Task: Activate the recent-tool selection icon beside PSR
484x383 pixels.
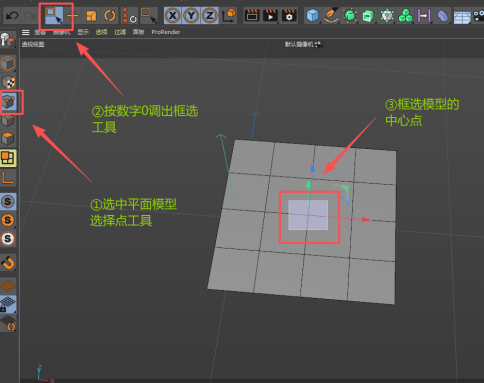Action: pos(149,16)
